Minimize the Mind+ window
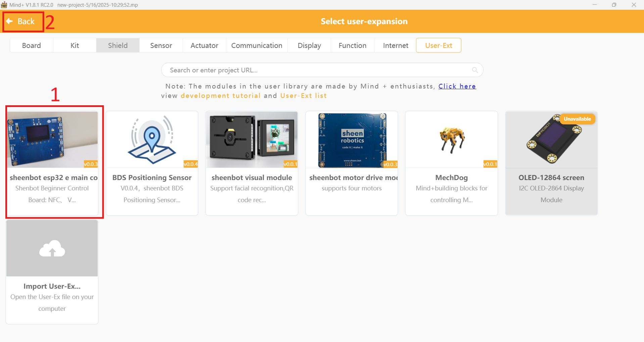 595,5
